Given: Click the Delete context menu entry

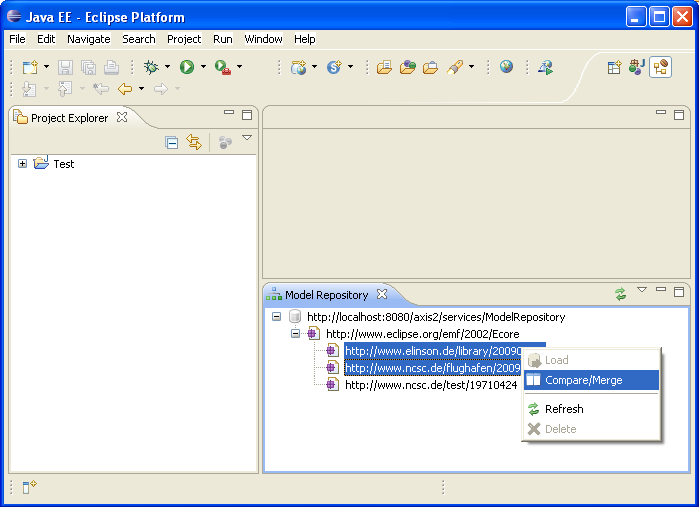Looking at the screenshot, I should pos(591,429).
